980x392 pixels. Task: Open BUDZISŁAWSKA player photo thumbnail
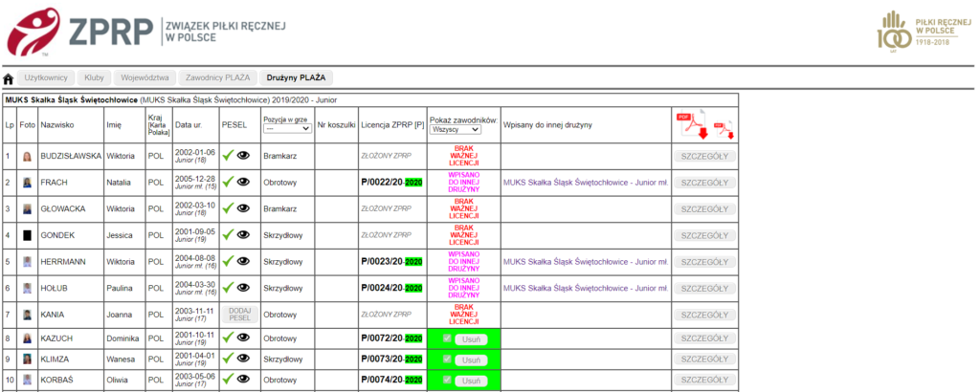(x=27, y=157)
